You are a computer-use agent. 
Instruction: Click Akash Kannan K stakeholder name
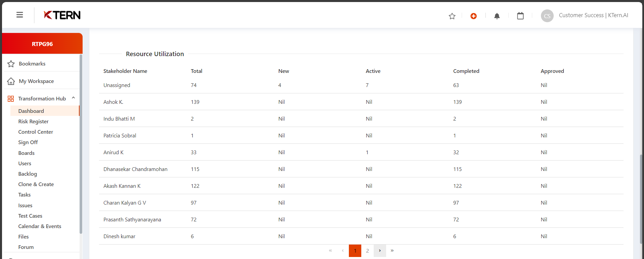(122, 186)
